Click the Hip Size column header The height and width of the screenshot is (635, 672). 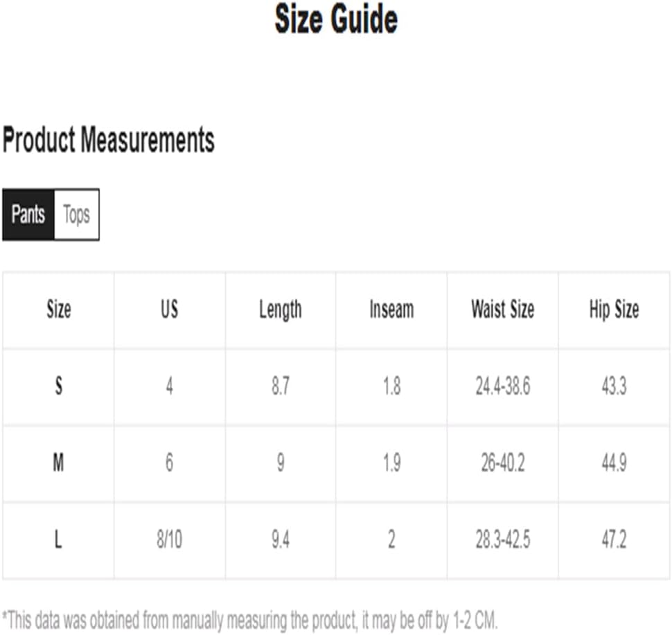tap(614, 310)
